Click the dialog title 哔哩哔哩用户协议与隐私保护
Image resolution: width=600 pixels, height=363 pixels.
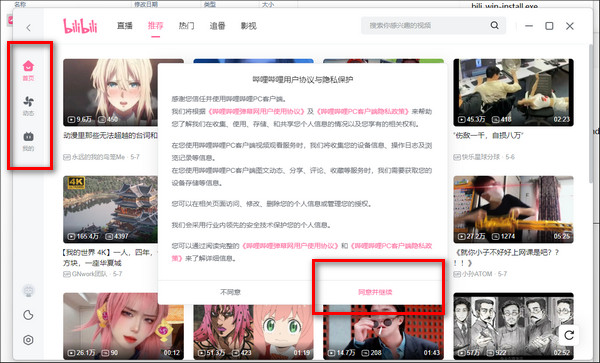tap(302, 80)
